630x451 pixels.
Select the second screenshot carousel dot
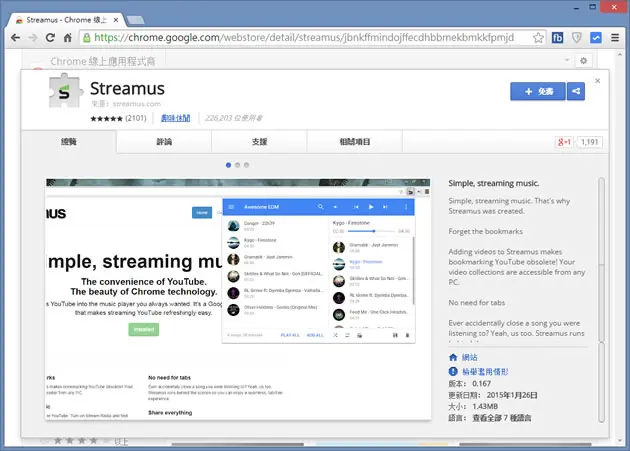tap(237, 165)
